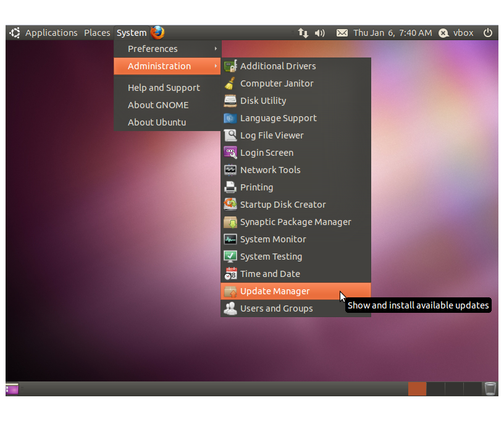
Task: Switch to the second workspace
Action: pos(435,389)
